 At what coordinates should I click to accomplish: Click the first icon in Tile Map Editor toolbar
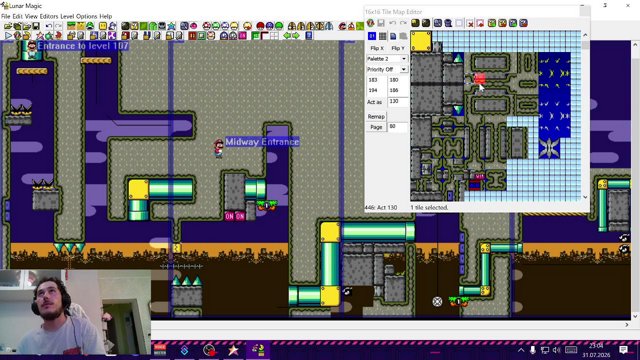[370, 23]
